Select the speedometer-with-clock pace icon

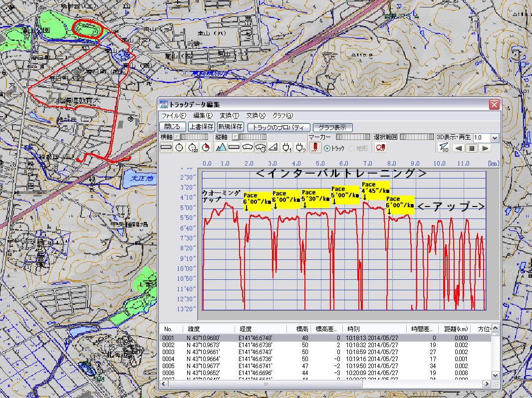261,148
